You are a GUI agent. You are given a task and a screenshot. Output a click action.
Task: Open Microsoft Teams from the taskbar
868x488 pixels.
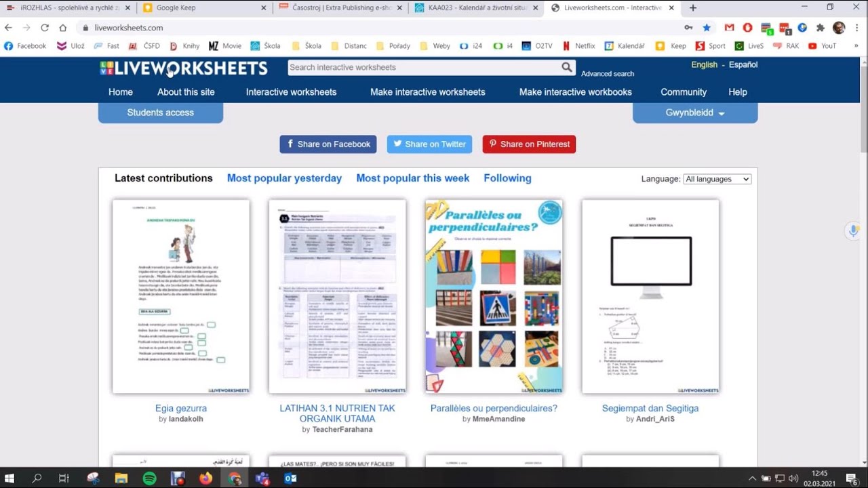click(262, 478)
